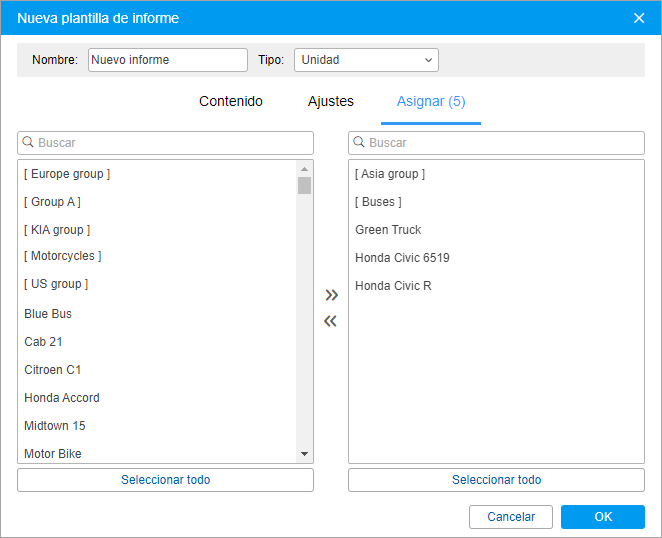Click the Cancelar button
Screen dimensions: 662x538
[x=511, y=516]
